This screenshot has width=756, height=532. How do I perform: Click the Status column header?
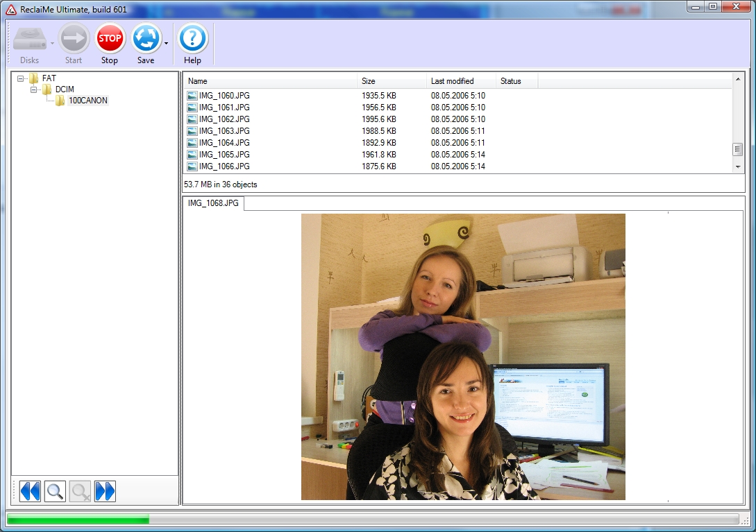(517, 81)
